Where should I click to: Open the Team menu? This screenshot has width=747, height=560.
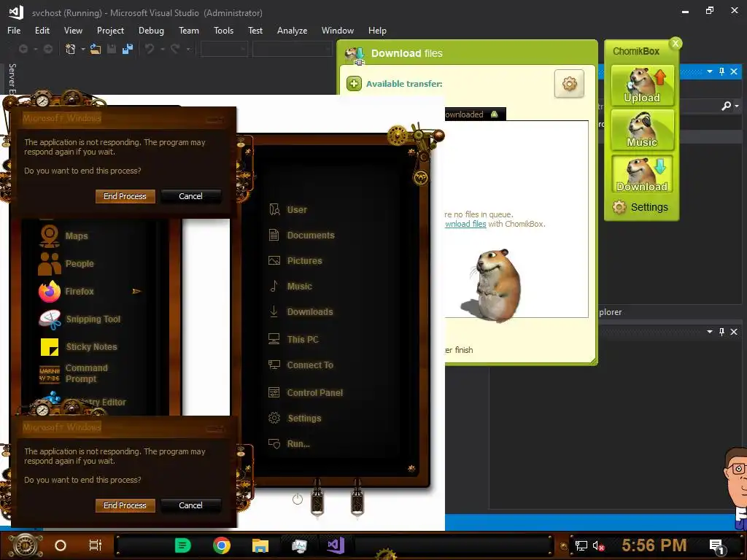(x=189, y=31)
